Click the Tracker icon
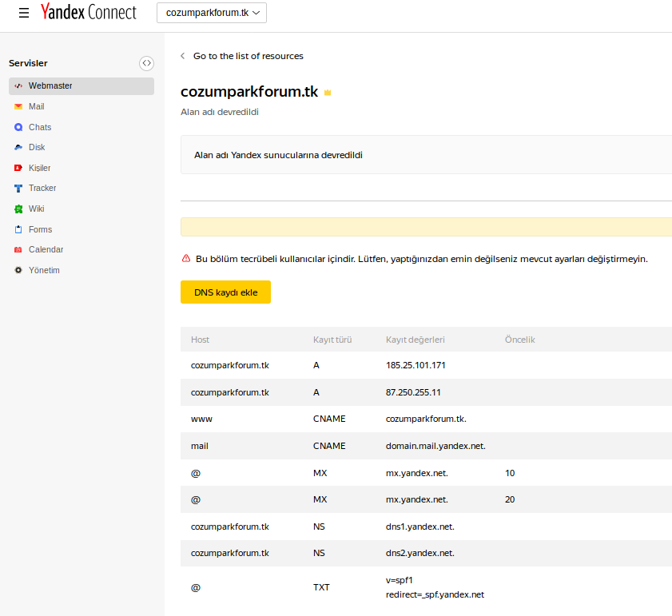 pyautogui.click(x=18, y=189)
